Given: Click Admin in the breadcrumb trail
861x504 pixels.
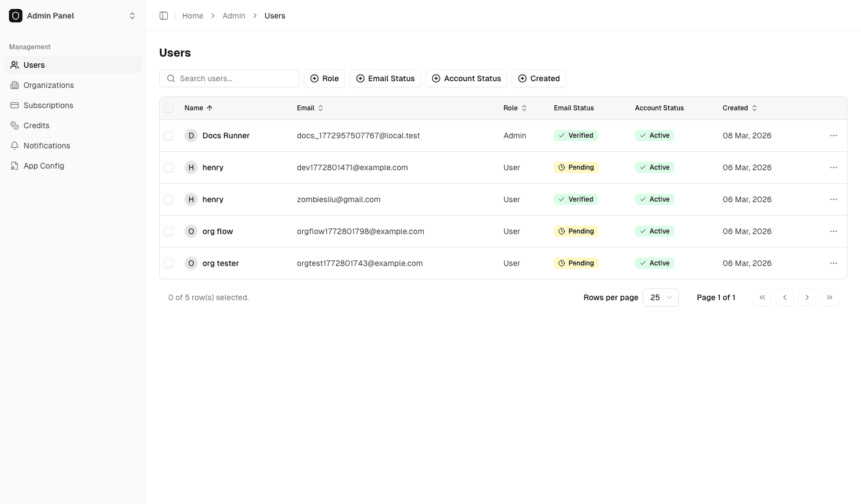Looking at the screenshot, I should point(234,16).
